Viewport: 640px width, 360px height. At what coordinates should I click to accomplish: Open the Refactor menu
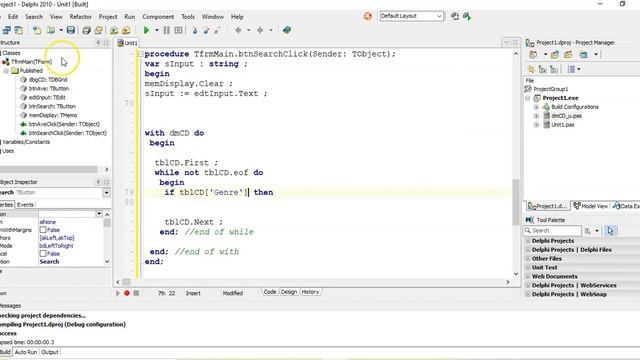(80, 17)
